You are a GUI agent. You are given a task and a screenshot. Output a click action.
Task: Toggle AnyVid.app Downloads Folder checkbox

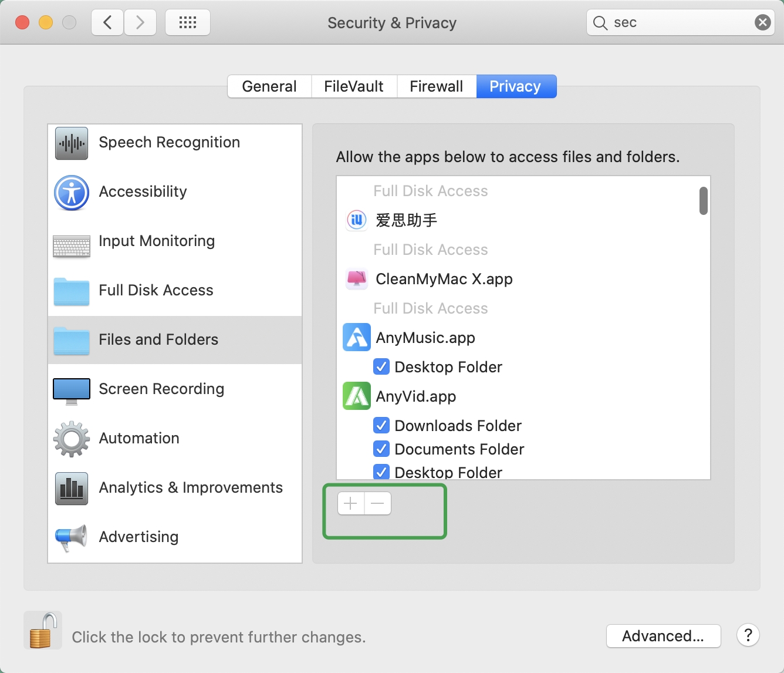click(x=381, y=425)
